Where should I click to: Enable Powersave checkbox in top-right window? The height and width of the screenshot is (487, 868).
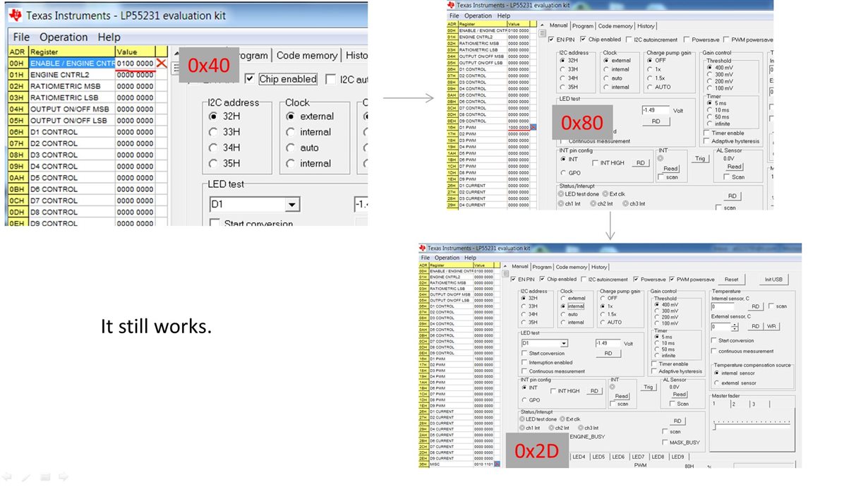click(x=687, y=40)
